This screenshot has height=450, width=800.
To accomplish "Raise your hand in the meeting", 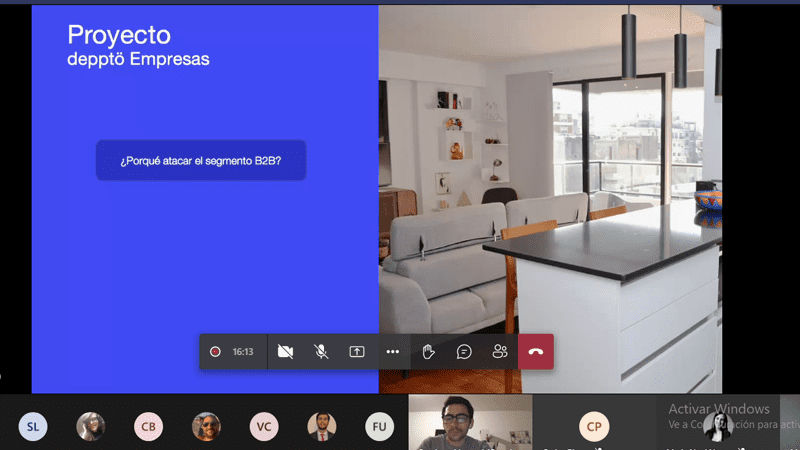I will [428, 352].
